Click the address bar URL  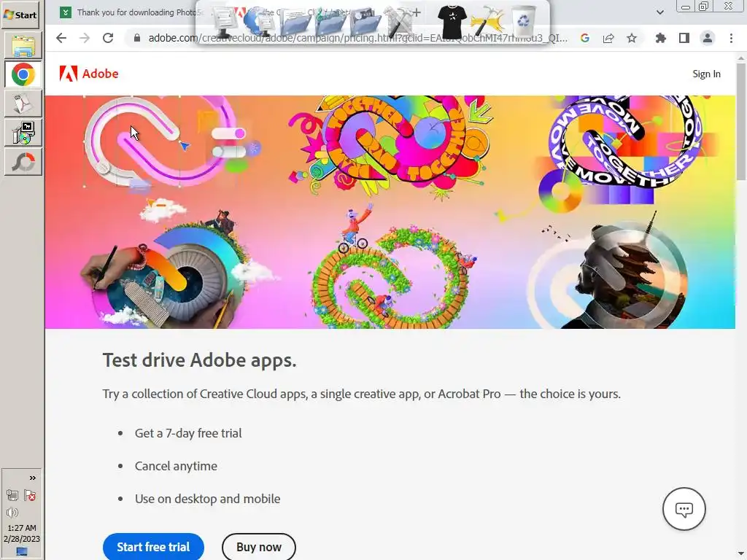[x=357, y=38]
